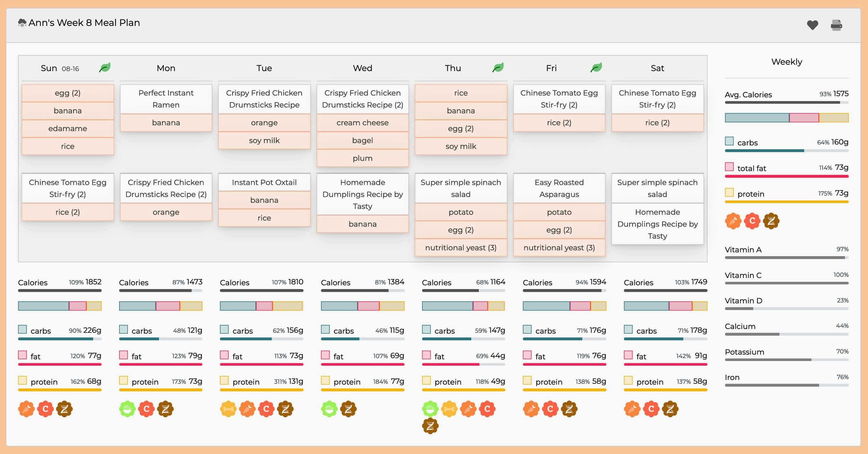Click the printer icon
The width and height of the screenshot is (868, 454).
836,25
